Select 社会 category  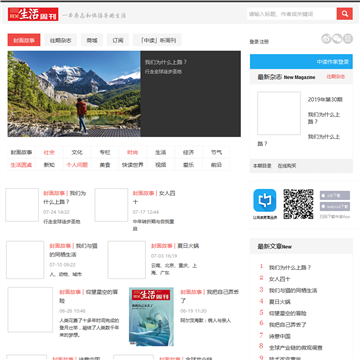click(49, 152)
